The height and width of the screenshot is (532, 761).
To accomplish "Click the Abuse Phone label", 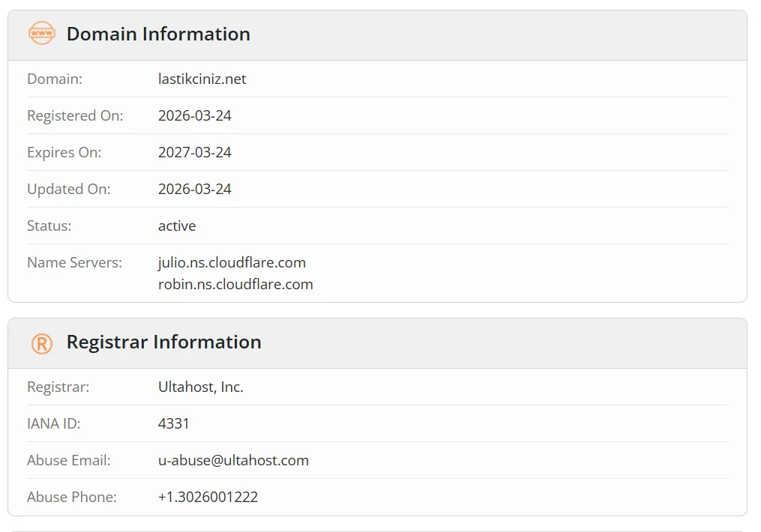I will 72,497.
